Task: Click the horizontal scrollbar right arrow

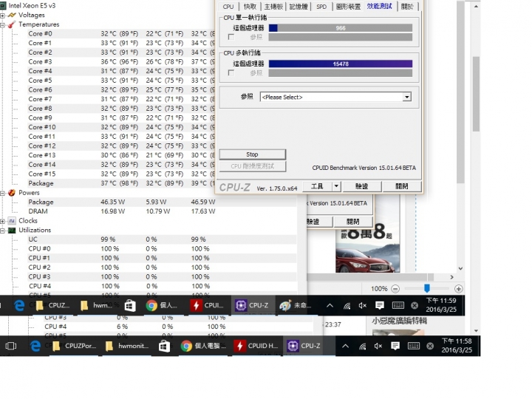Action: coord(452,277)
